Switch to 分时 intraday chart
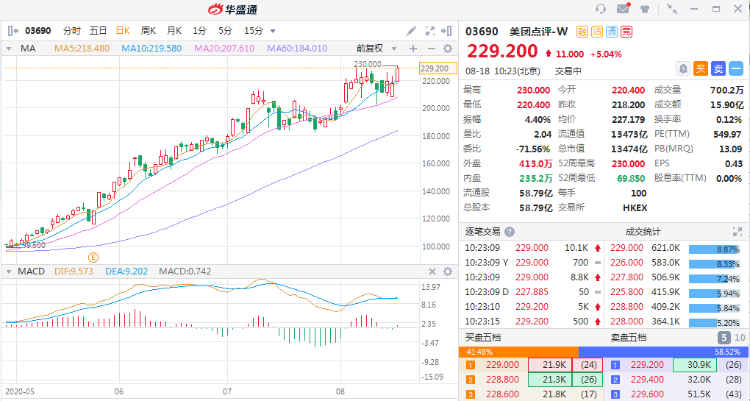Screen dimensions: 750x401 (x=72, y=31)
